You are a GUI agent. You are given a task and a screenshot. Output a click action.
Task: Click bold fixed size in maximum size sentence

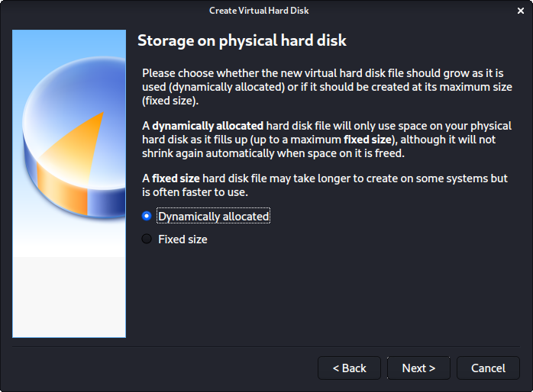tap(367, 140)
